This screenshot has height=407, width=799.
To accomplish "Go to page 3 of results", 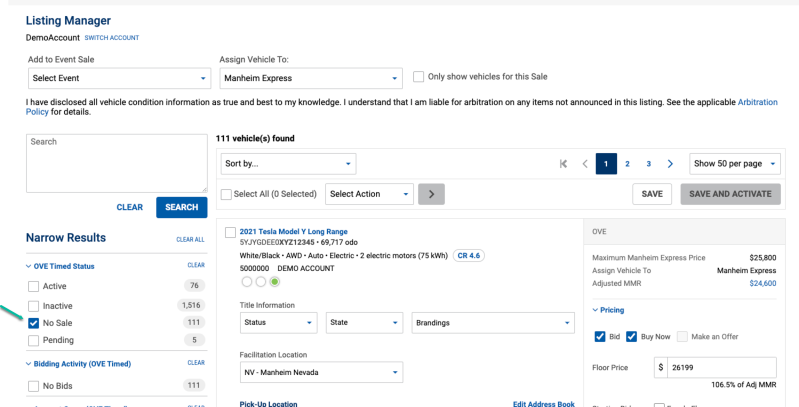I will tap(648, 163).
